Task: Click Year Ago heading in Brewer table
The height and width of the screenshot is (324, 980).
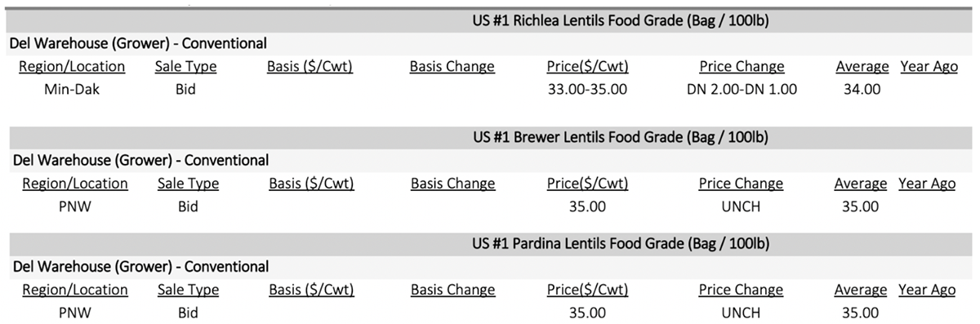Action: [x=927, y=184]
